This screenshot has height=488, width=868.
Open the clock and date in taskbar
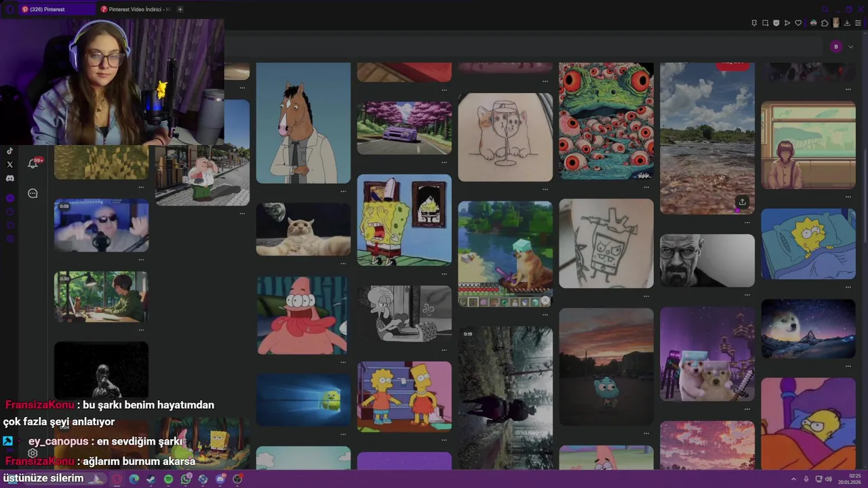pos(850,479)
